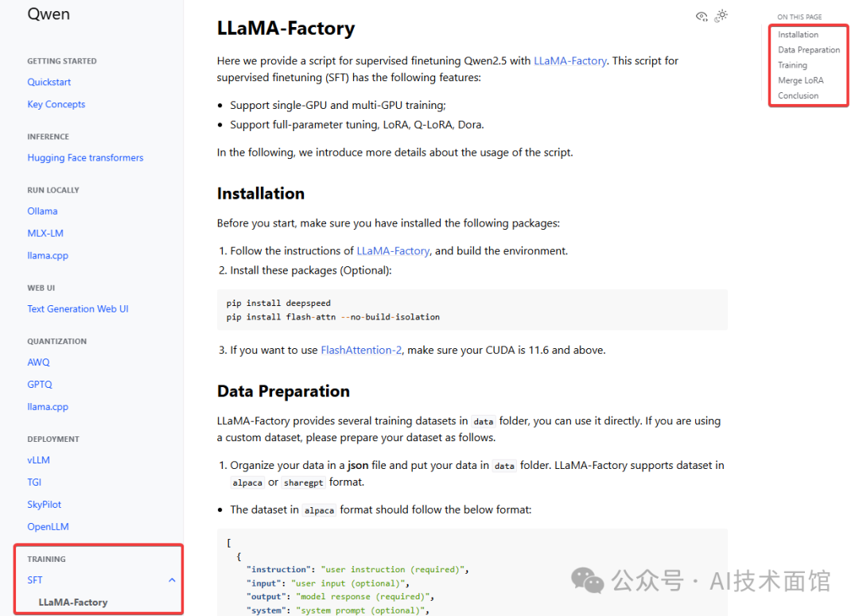
Task: Click the pip install flash-attn code line
Action: point(333,317)
